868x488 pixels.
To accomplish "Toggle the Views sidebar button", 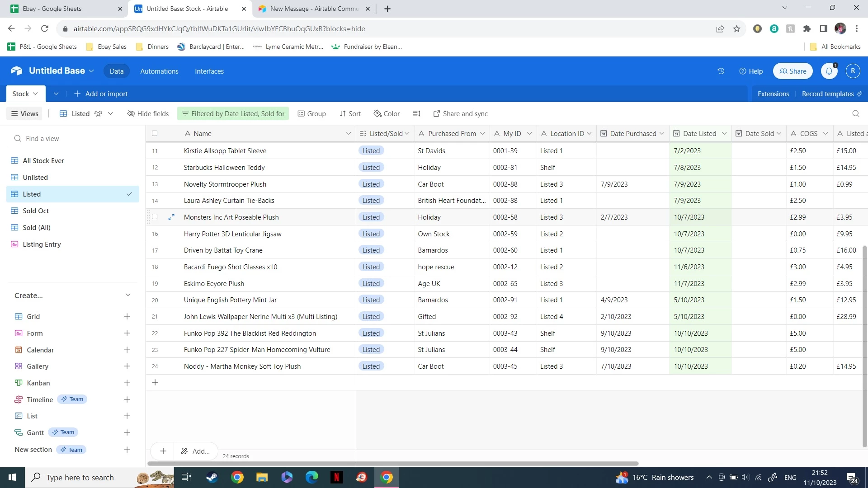I will (25, 113).
